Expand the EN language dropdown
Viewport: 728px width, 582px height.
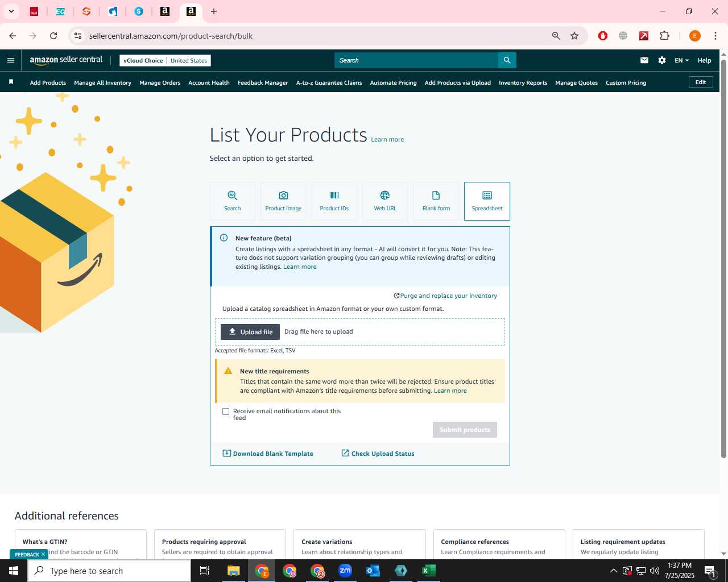point(681,60)
